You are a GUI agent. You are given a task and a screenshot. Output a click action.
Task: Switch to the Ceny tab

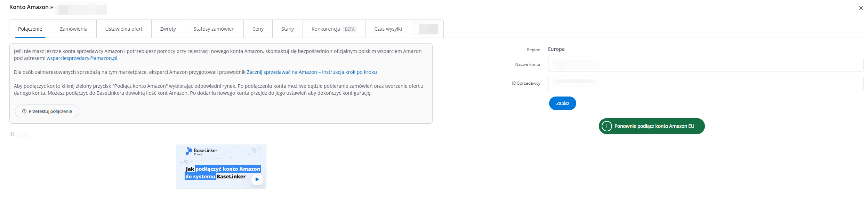258,29
